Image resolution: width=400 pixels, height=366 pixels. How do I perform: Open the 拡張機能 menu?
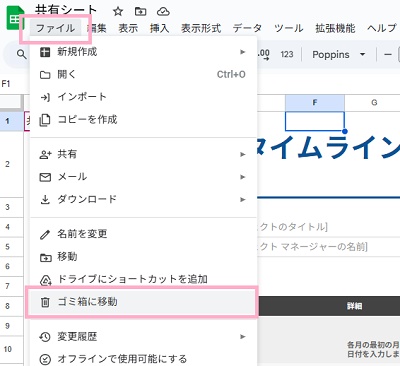point(335,28)
